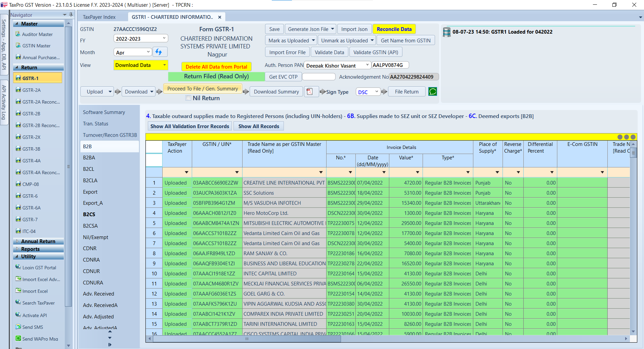Click the green chat message icon
This screenshot has width=644, height=349.
[433, 91]
